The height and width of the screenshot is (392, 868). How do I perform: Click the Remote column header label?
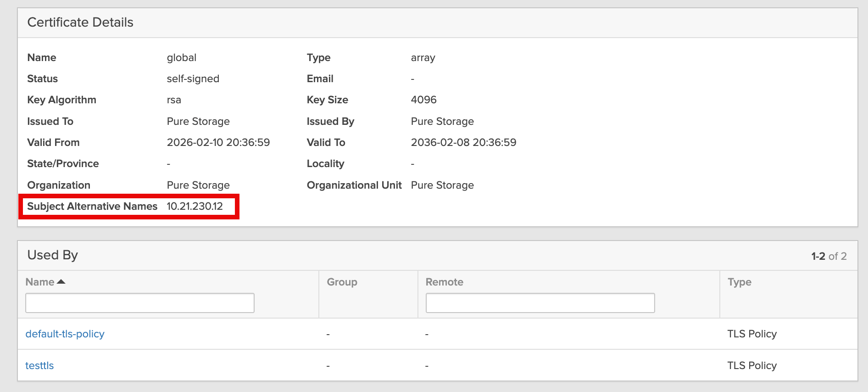444,282
